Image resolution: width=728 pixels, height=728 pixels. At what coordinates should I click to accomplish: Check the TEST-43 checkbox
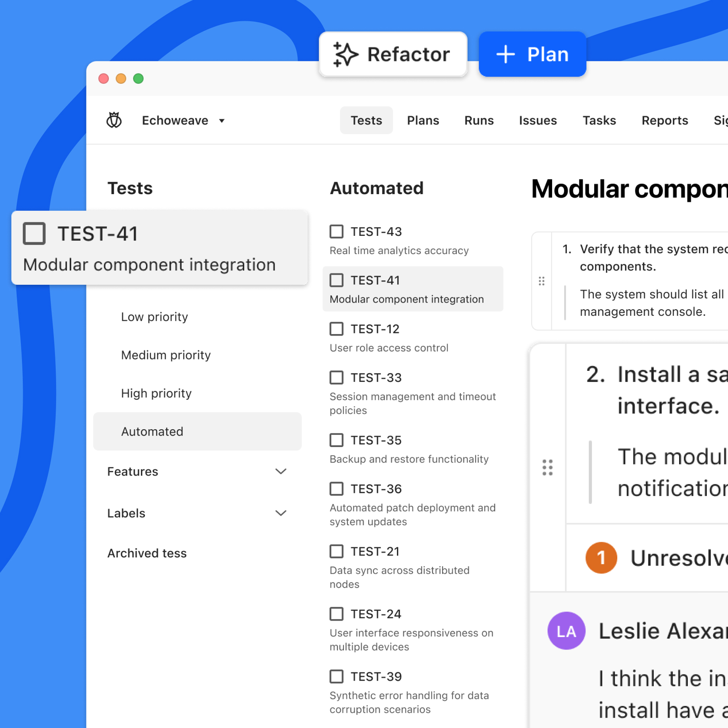[x=336, y=232]
